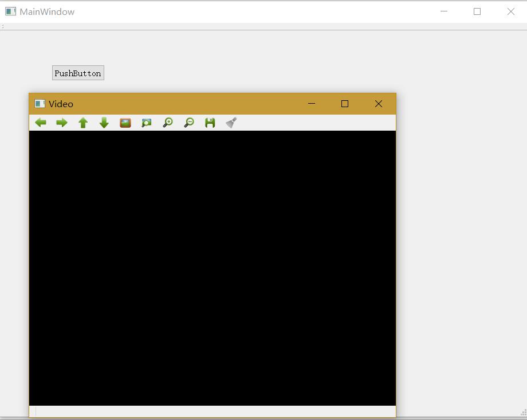Save the image with the floppy disk icon
Screen dimensions: 527x420
tap(210, 123)
